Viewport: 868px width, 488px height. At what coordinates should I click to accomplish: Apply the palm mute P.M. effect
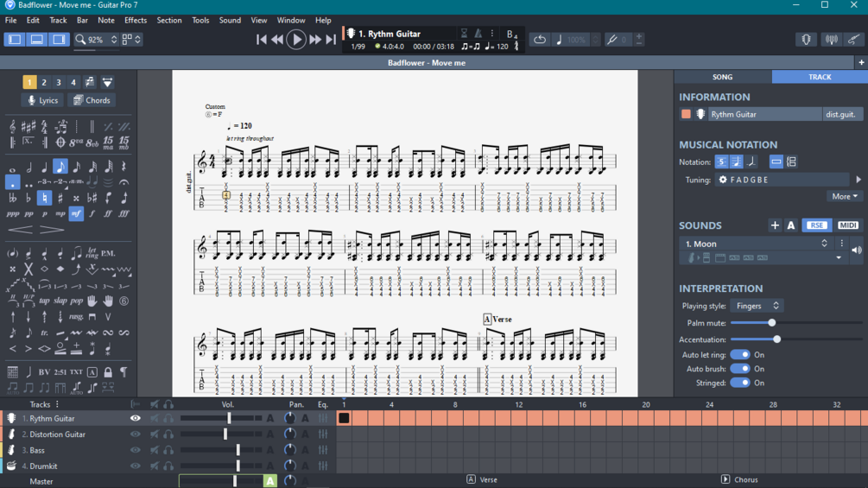[109, 253]
